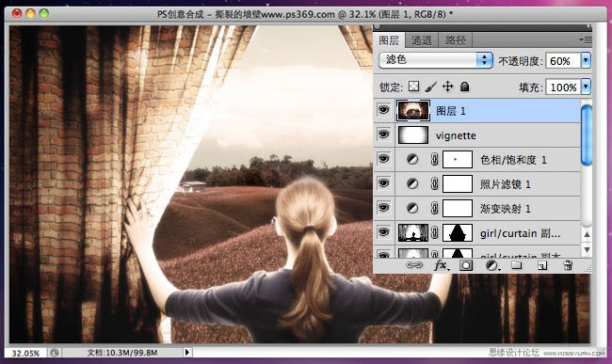Click adjustment icon of 照片滤镜 1 layer
Viewport: 612px width, 364px height.
click(x=412, y=183)
